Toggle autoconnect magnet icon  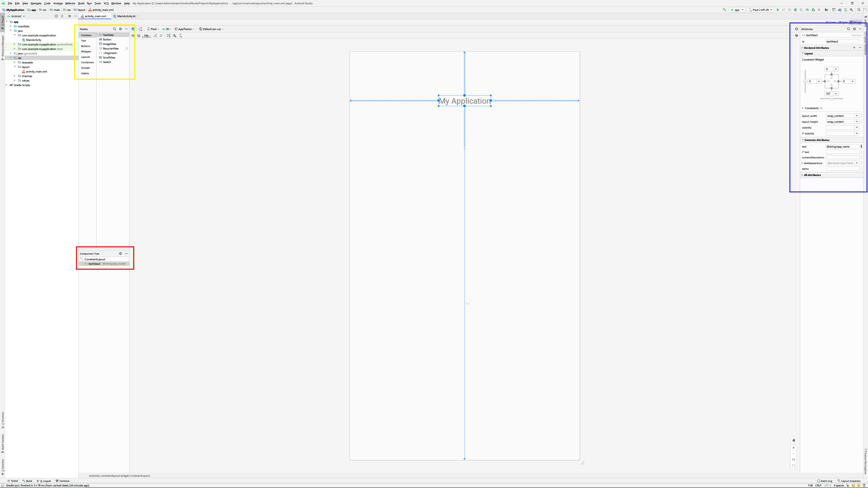tap(139, 35)
